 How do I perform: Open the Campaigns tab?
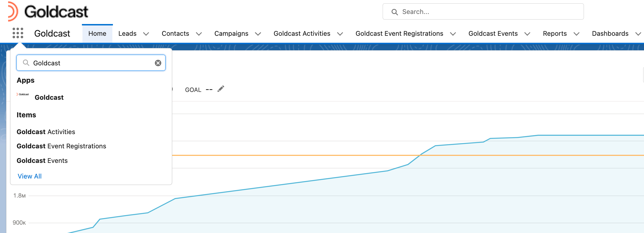[x=231, y=34]
